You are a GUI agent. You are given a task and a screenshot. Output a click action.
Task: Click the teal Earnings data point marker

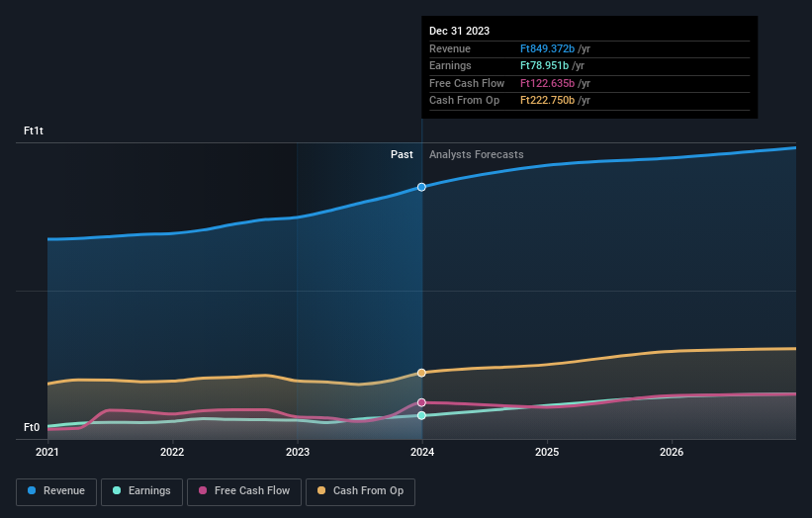point(421,415)
